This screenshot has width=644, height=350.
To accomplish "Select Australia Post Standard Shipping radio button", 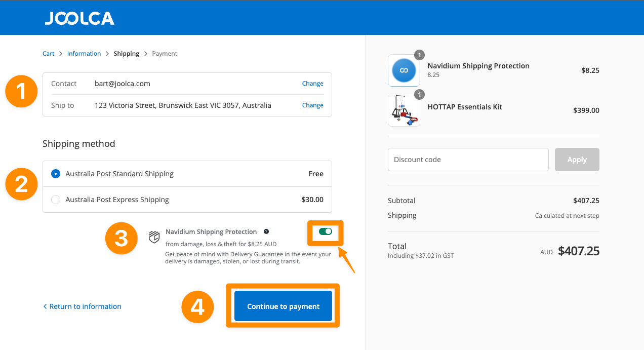I will (56, 174).
